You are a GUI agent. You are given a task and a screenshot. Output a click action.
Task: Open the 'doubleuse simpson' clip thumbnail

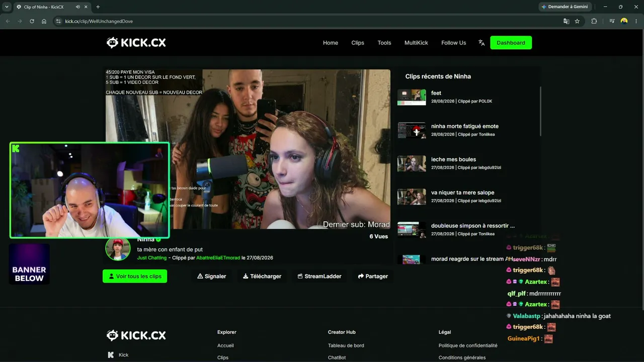(x=412, y=230)
